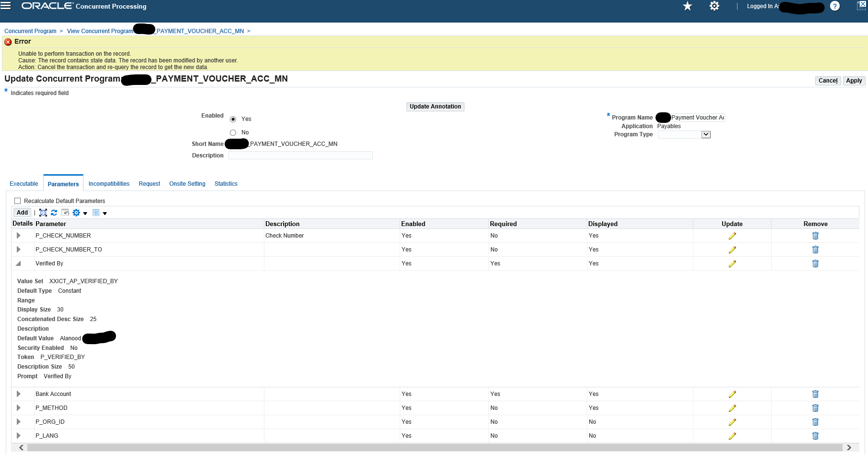Check Recalculate Default Parameters

coord(18,201)
